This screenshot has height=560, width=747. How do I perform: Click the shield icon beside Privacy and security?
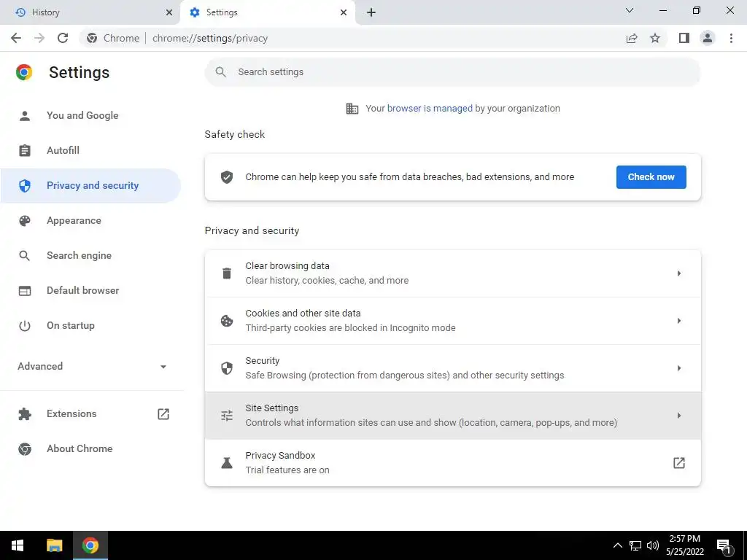[25, 186]
